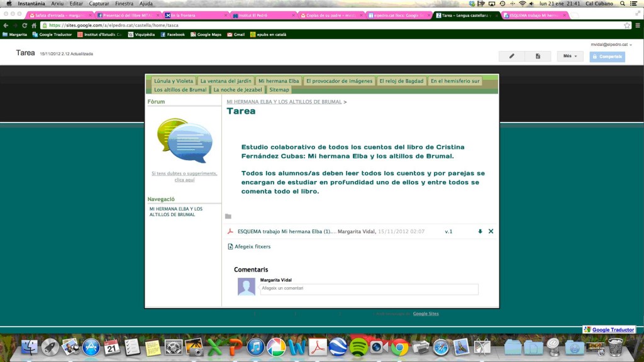Bookmark page with the star icon
Screen dimensions: 644x362
(627, 25)
